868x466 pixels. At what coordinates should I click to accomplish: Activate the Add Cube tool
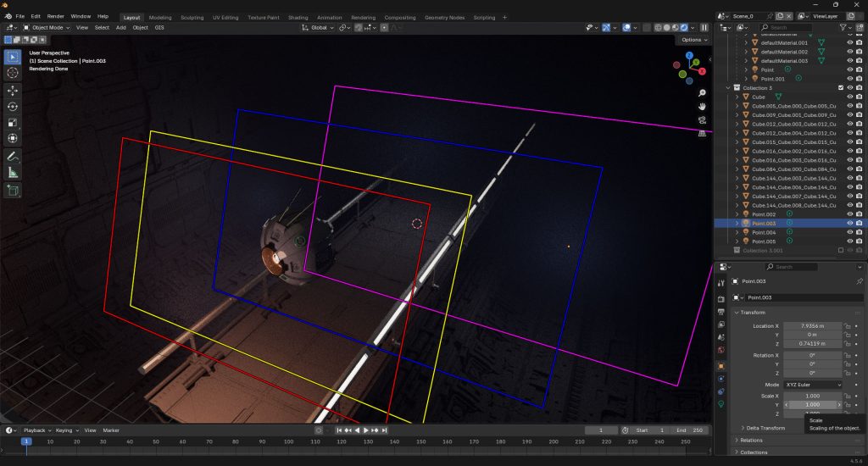(x=13, y=191)
